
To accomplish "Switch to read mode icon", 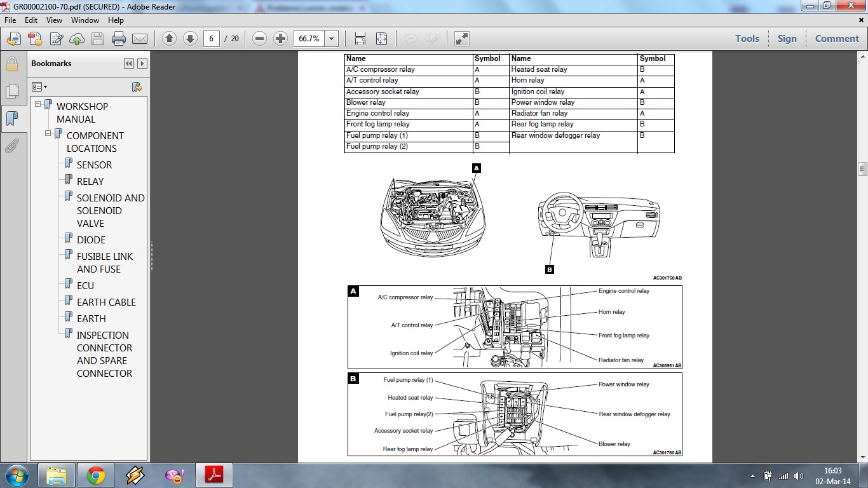I will coord(462,39).
